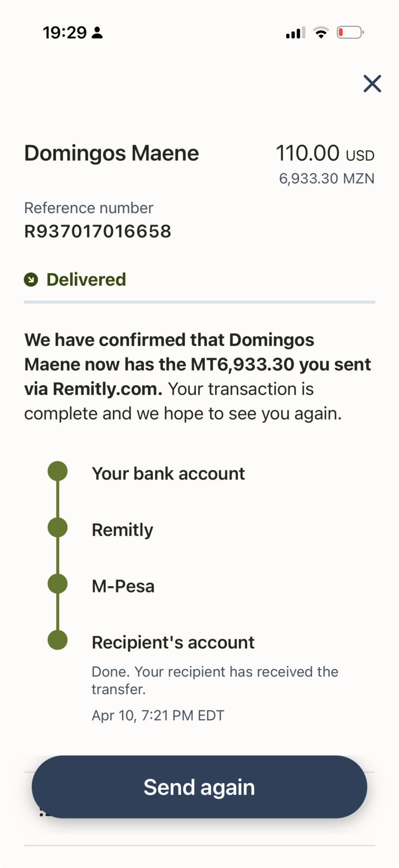This screenshot has height=868, width=399.
Task: Tap the Recipient's account step dot
Action: coord(57,640)
